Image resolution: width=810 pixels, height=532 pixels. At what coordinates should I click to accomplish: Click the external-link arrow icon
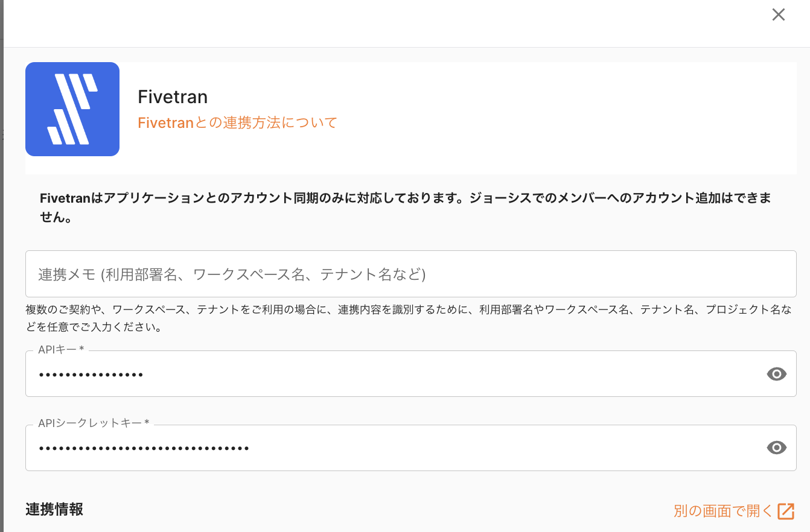pyautogui.click(x=786, y=511)
